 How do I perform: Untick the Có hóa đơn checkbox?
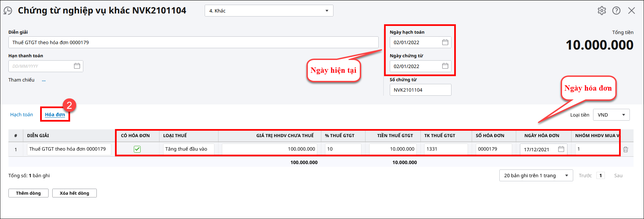(x=137, y=149)
